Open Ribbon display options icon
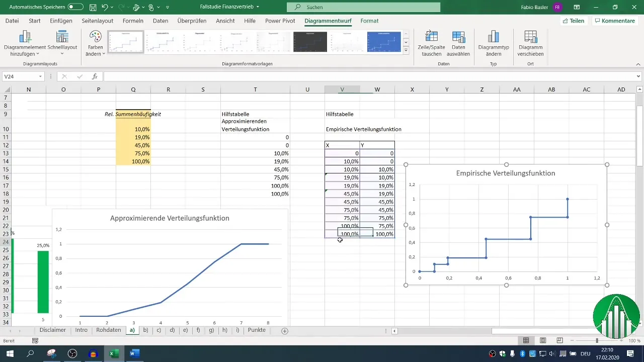The image size is (644, 362). pos(576,7)
